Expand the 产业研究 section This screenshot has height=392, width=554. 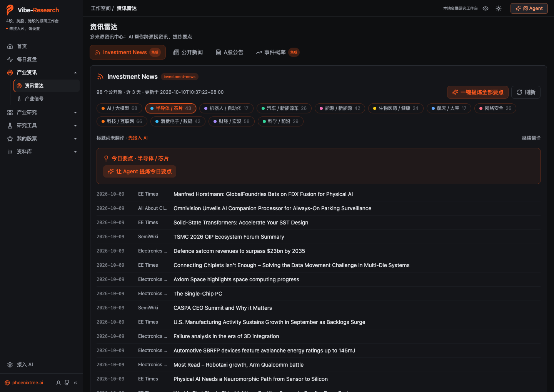(x=75, y=113)
